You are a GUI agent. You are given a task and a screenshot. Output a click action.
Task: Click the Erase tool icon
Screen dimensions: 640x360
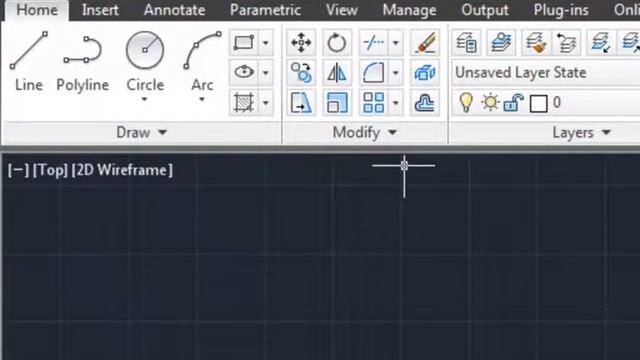pos(424,42)
